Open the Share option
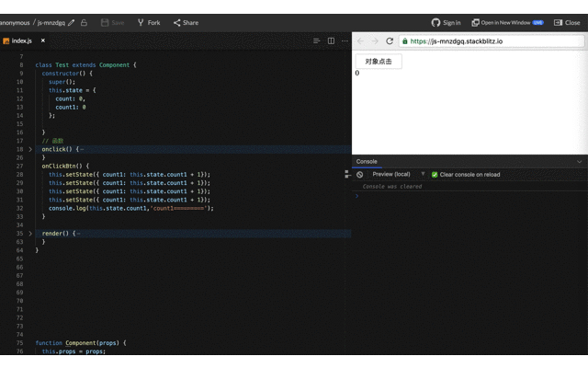This screenshot has height=368, width=588. click(186, 22)
